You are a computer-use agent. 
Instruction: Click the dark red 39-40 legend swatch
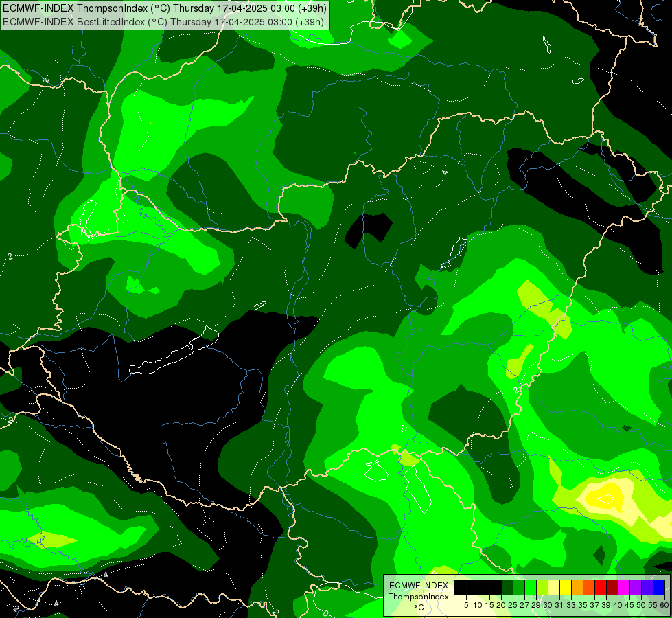pyautogui.click(x=612, y=587)
